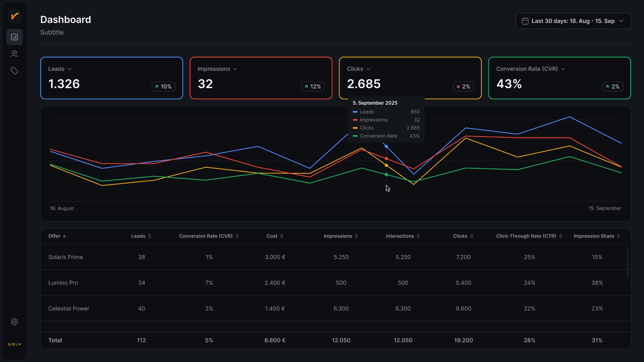Open the users sidebar icon
644x362 pixels.
pos(14,54)
